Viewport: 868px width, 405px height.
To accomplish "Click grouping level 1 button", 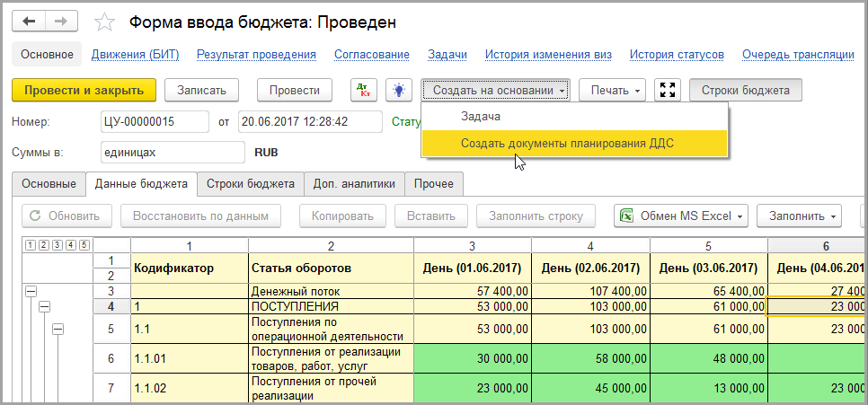I will pos(31,245).
